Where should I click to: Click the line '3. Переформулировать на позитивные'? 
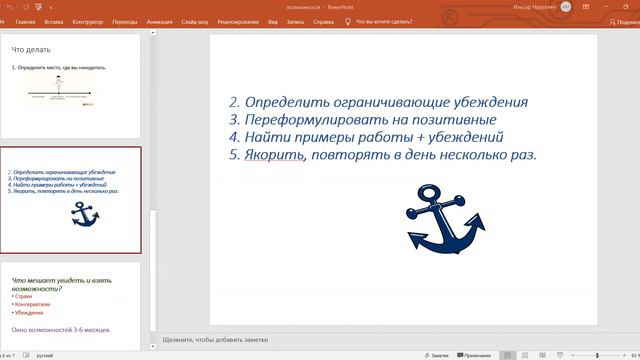(x=362, y=120)
